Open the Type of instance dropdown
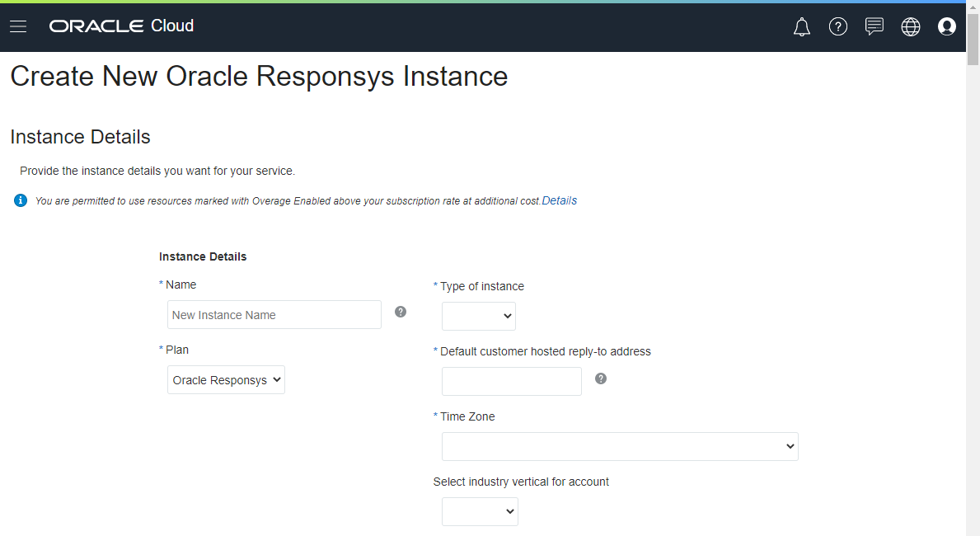The image size is (980, 536). pyautogui.click(x=478, y=316)
